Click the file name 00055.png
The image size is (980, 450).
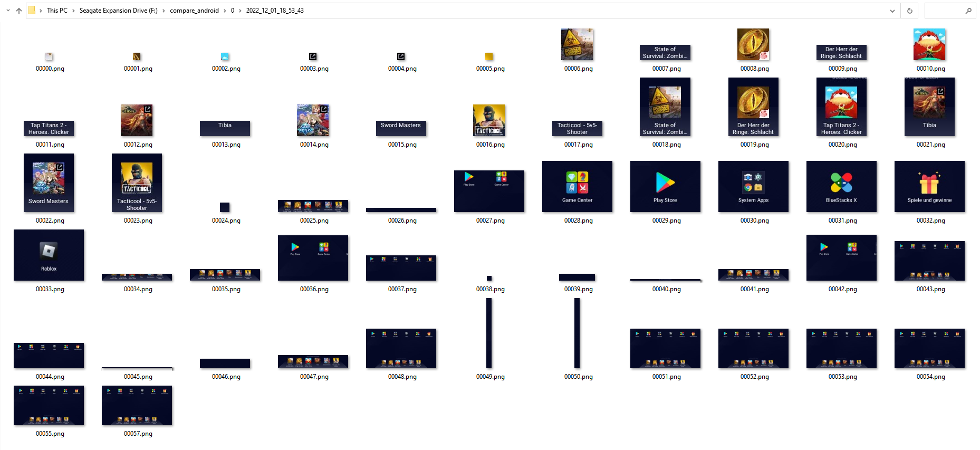pos(50,434)
